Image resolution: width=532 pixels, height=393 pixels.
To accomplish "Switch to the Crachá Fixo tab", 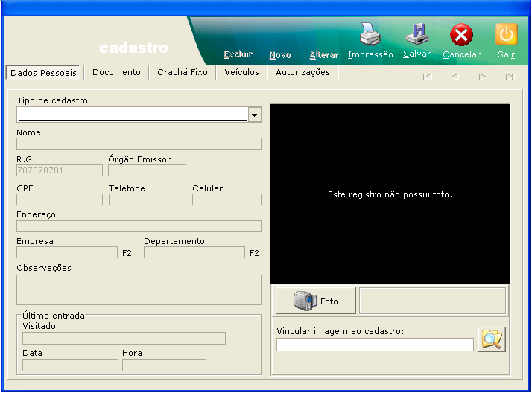I will (x=183, y=72).
